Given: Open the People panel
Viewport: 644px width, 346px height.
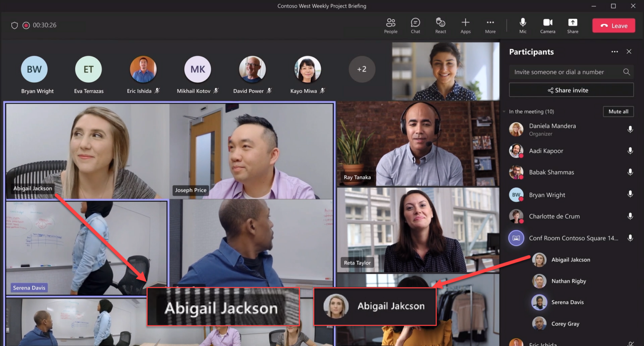Looking at the screenshot, I should [390, 25].
